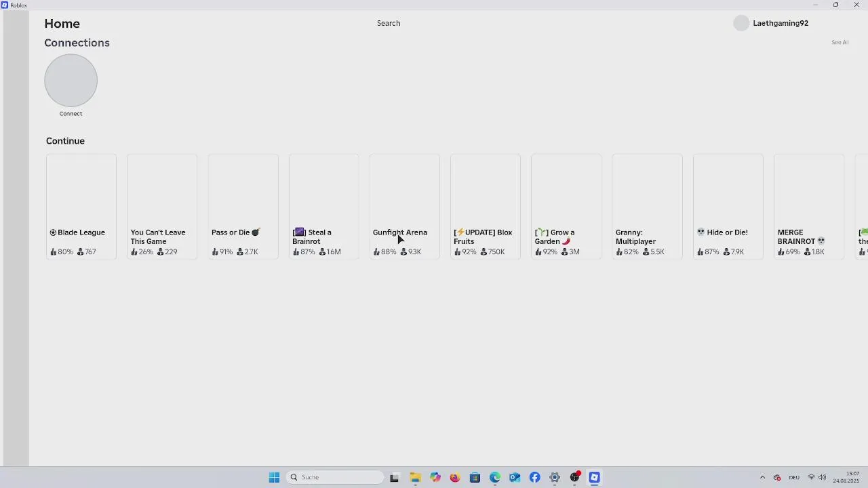Click Blox Fruits 750K players icon
Viewport: 868px width, 488px height.
[484, 252]
